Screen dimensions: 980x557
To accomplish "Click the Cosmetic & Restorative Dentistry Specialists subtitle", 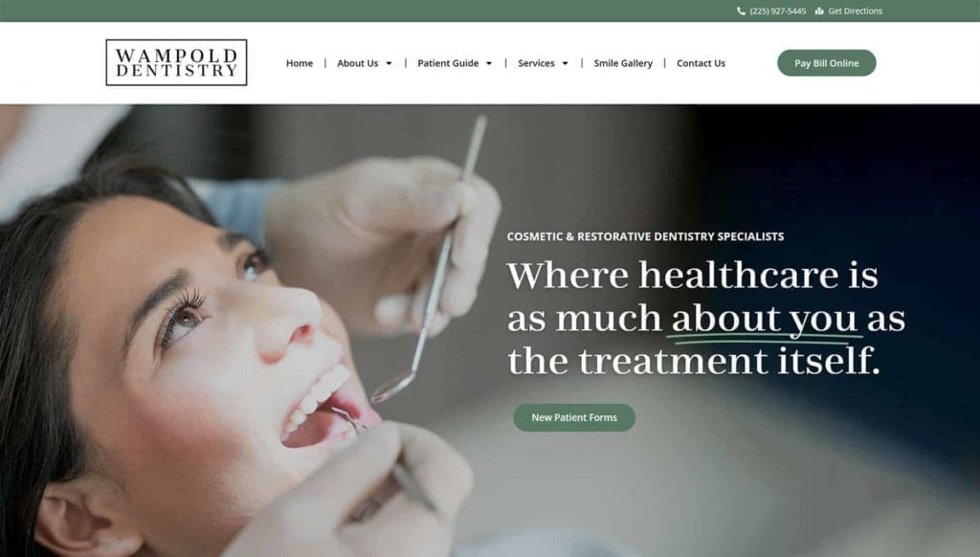I will coord(645,236).
